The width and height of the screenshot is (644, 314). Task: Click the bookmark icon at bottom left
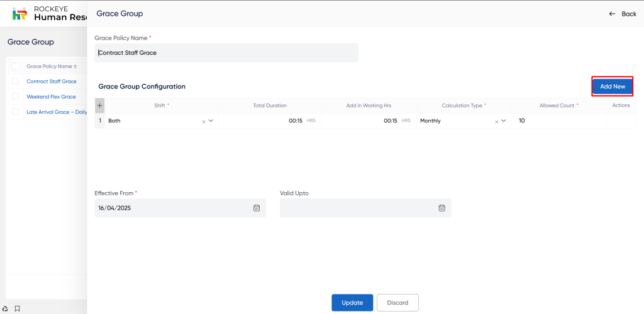[x=18, y=308]
